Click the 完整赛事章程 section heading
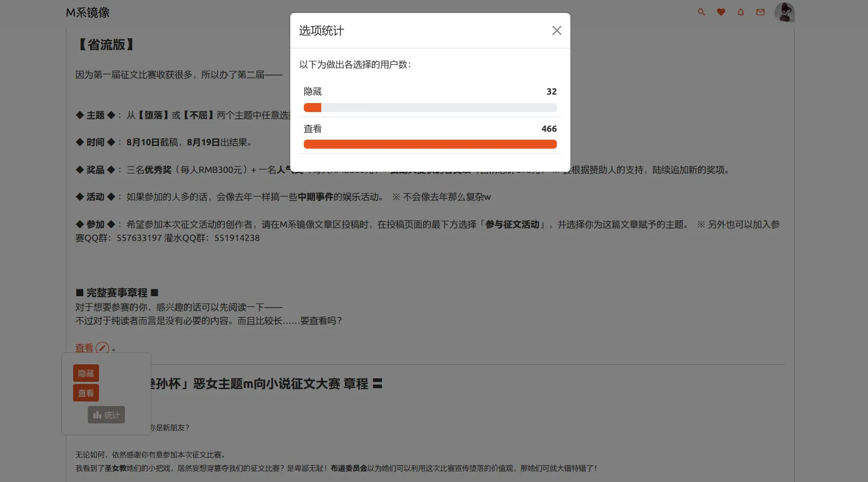The width and height of the screenshot is (868, 482). click(x=117, y=293)
